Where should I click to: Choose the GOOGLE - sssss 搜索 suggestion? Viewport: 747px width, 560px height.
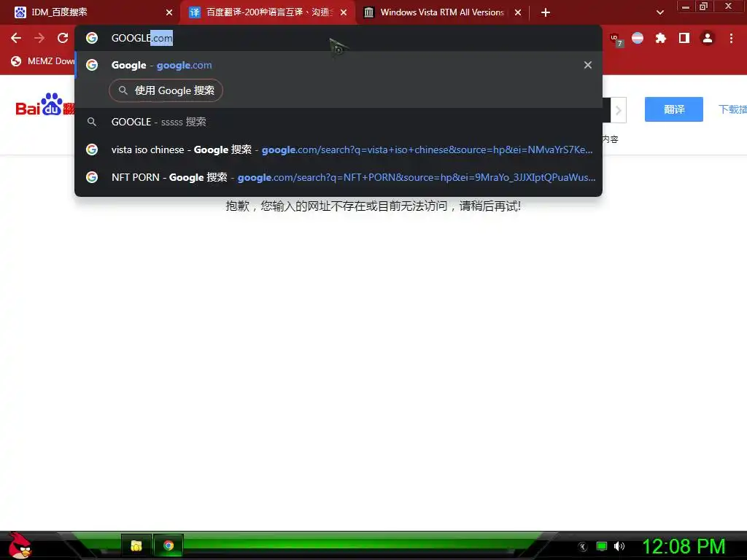pyautogui.click(x=338, y=122)
